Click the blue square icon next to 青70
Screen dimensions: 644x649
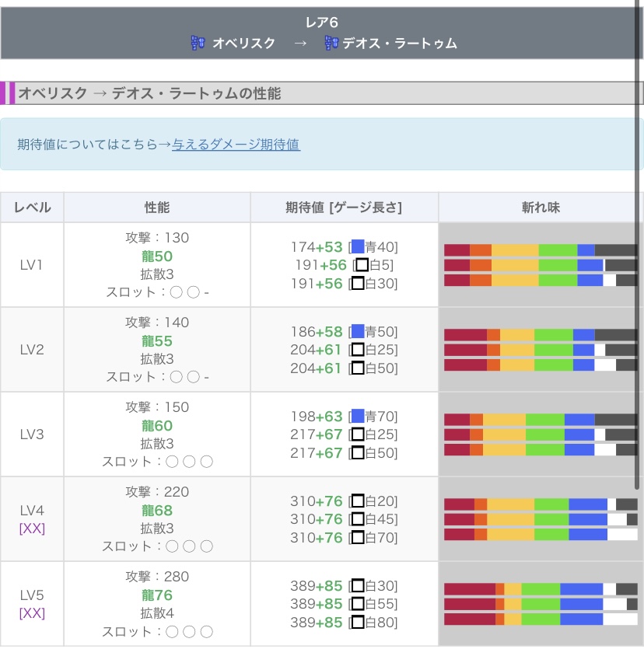click(x=358, y=417)
